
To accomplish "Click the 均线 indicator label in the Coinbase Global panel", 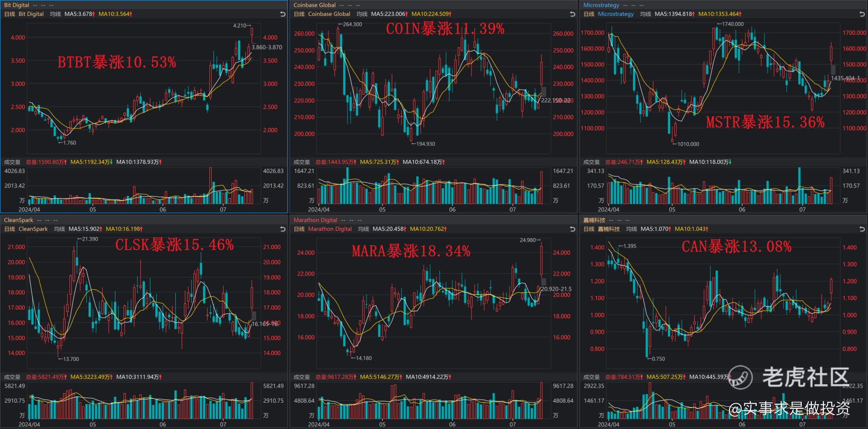I will 362,14.
